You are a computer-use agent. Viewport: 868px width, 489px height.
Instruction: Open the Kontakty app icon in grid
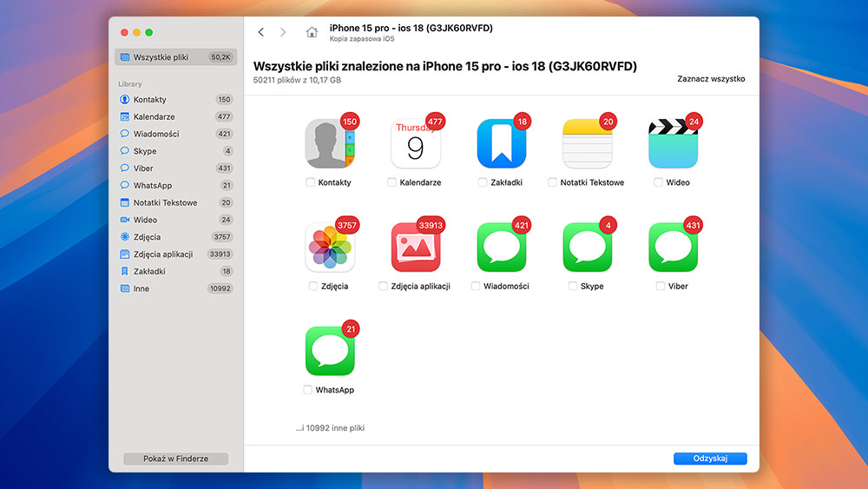pos(329,143)
